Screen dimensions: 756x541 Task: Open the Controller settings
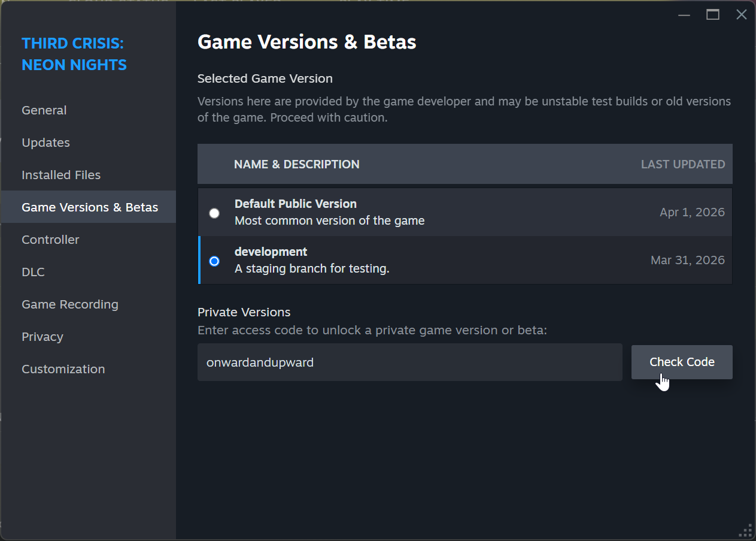pyautogui.click(x=50, y=240)
